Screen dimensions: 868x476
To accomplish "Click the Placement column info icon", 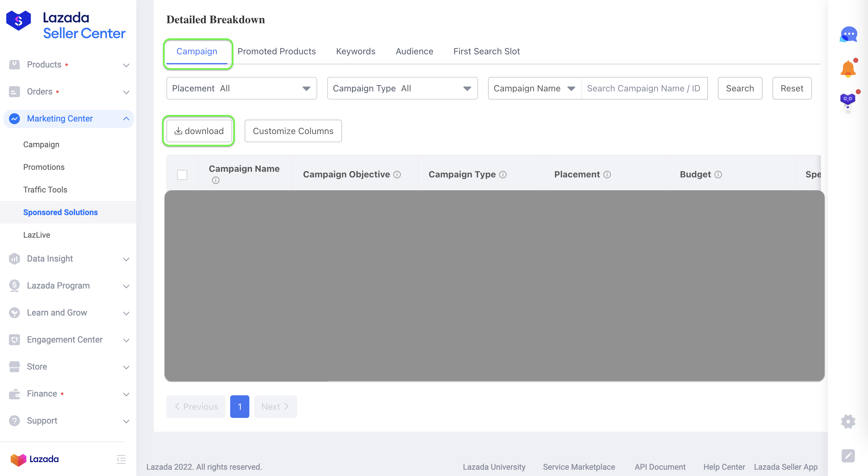I will [607, 175].
